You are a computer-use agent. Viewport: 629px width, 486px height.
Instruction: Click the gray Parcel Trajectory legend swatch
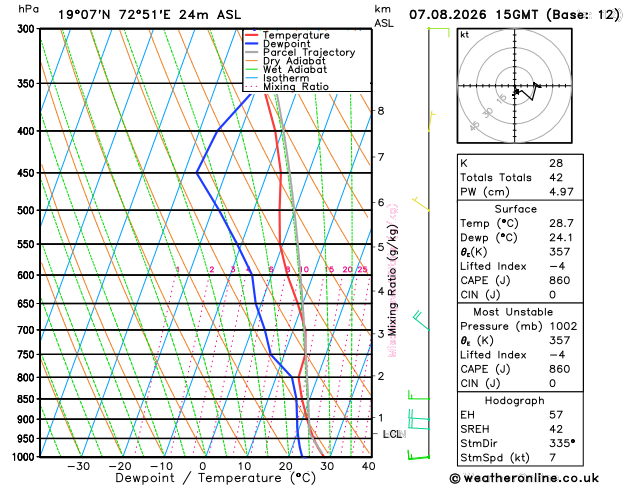[252, 52]
